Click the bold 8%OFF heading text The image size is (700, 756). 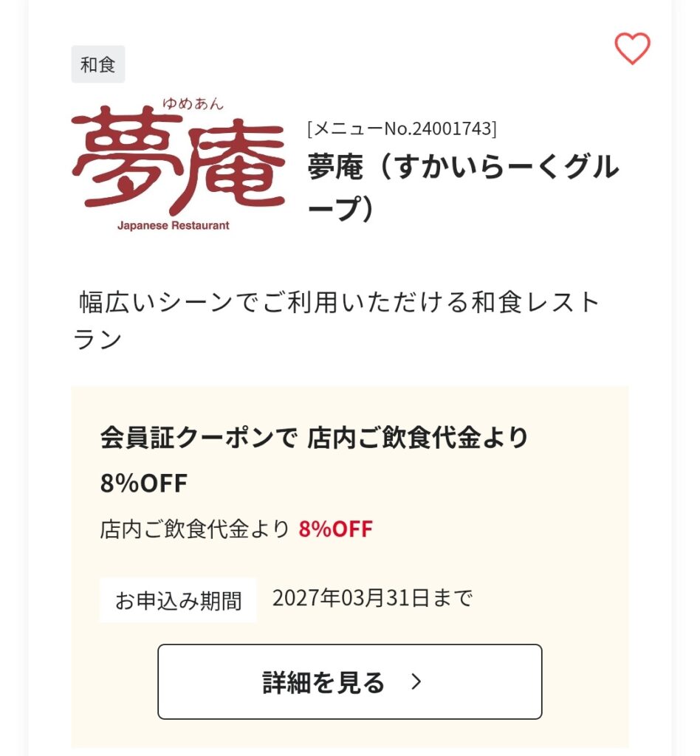[144, 483]
